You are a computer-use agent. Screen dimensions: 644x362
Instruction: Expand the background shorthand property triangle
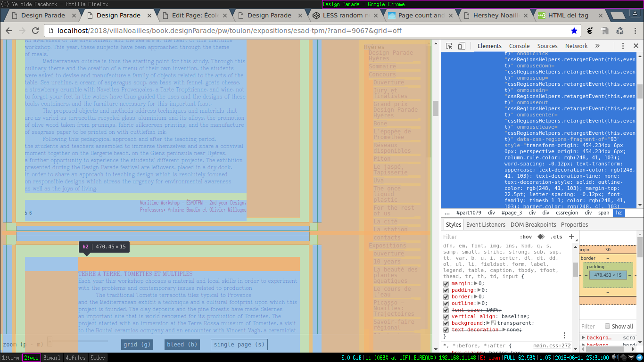488,323
